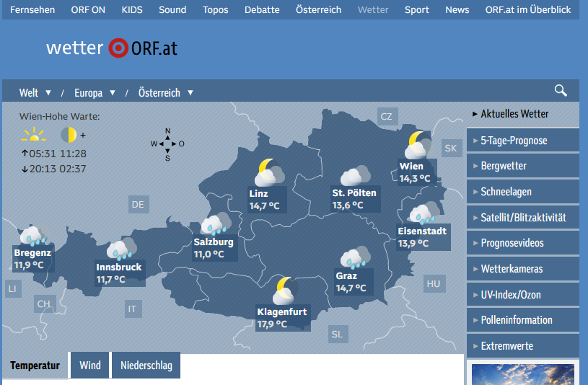The height and width of the screenshot is (385, 588).
Task: Select the SL country label
Action: tap(337, 334)
